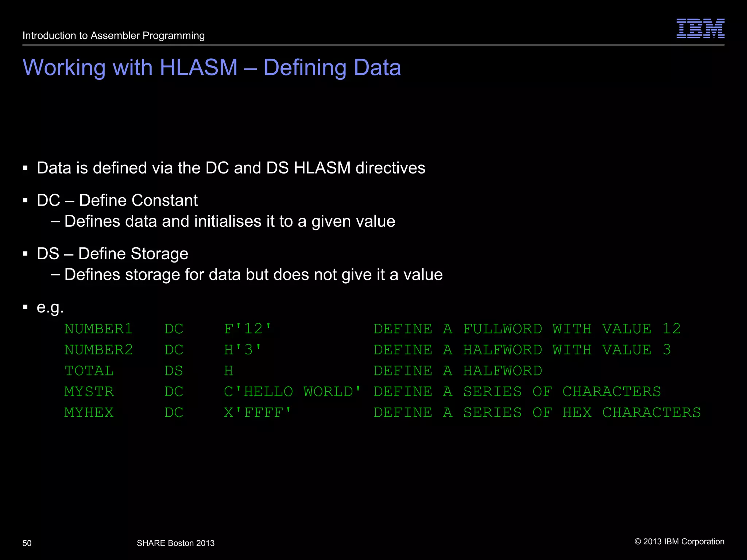Click the bullet before e.g.
747x560 pixels.
tap(25, 307)
